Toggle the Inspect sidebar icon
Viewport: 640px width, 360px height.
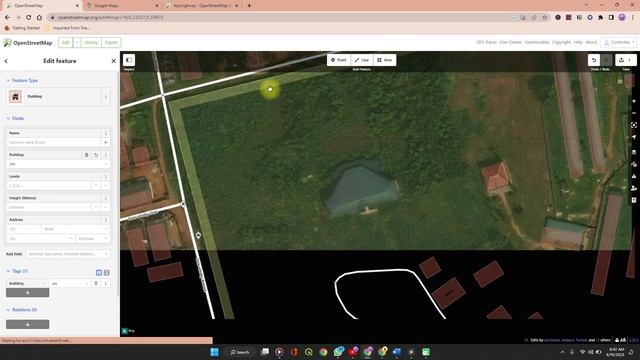point(129,60)
